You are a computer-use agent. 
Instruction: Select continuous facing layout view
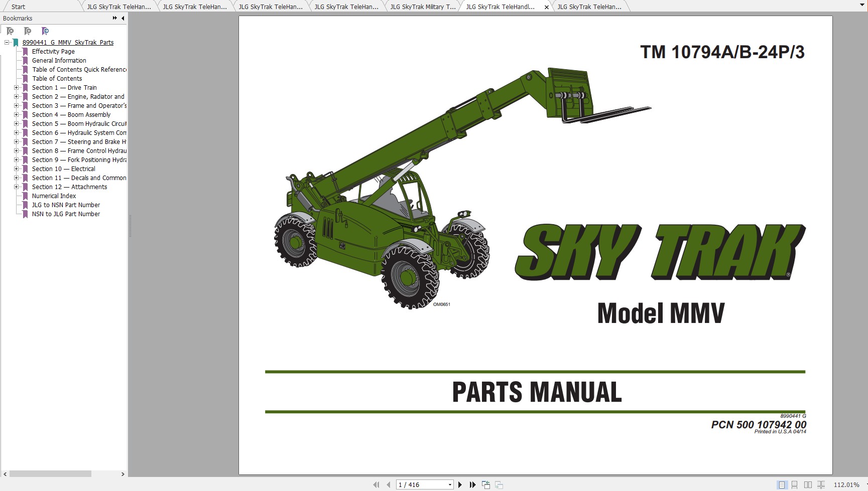(x=821, y=484)
